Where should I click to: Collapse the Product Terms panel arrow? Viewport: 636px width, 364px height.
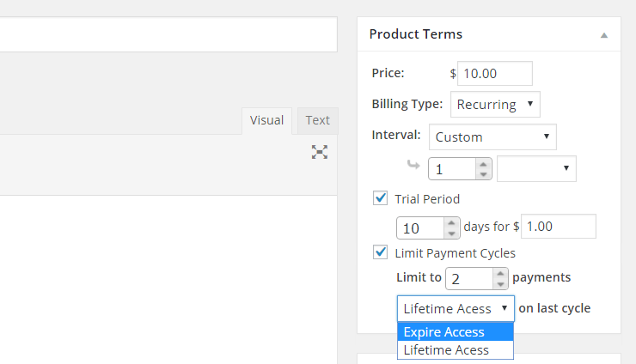pos(604,35)
